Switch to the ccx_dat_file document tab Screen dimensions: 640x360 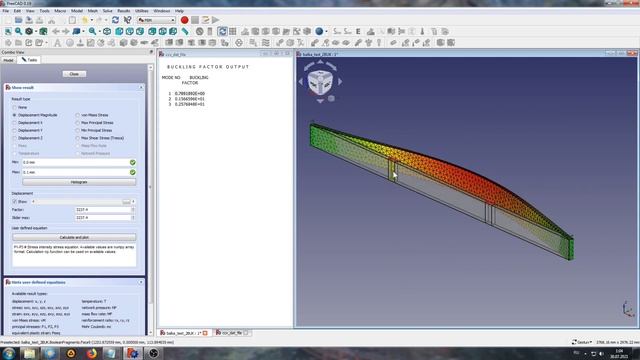coord(232,333)
